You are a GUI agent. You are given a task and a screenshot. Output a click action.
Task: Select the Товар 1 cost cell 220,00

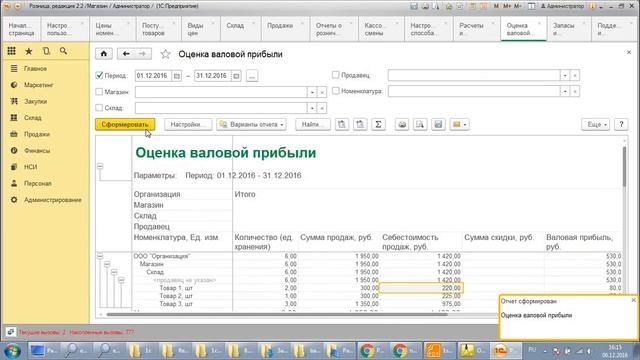click(422, 288)
